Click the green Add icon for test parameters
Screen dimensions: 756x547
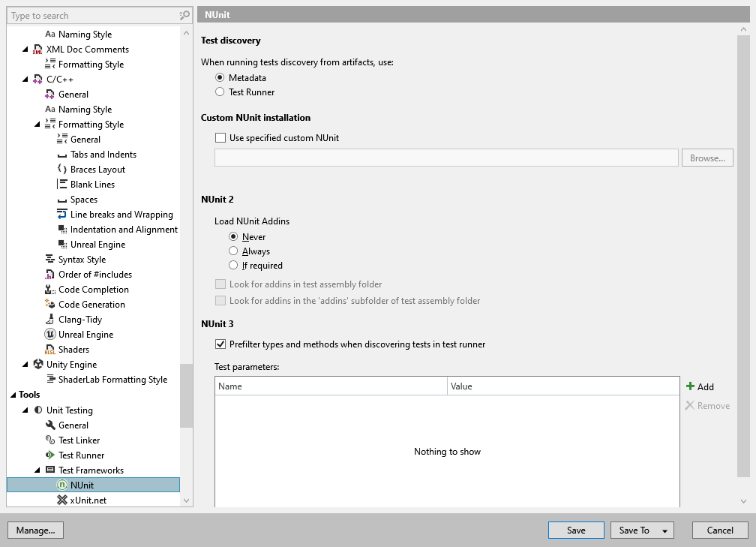coord(691,386)
